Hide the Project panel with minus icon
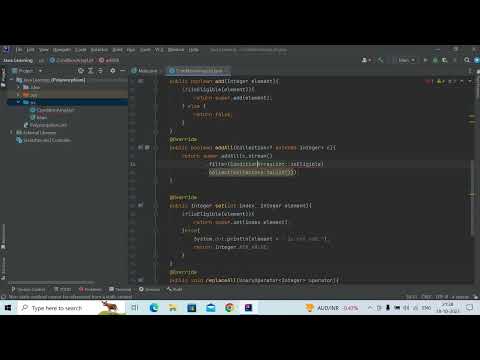 coord(122,71)
